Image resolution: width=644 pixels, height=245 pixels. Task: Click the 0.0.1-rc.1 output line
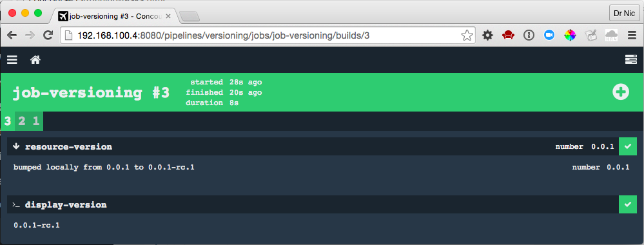pyautogui.click(x=37, y=225)
